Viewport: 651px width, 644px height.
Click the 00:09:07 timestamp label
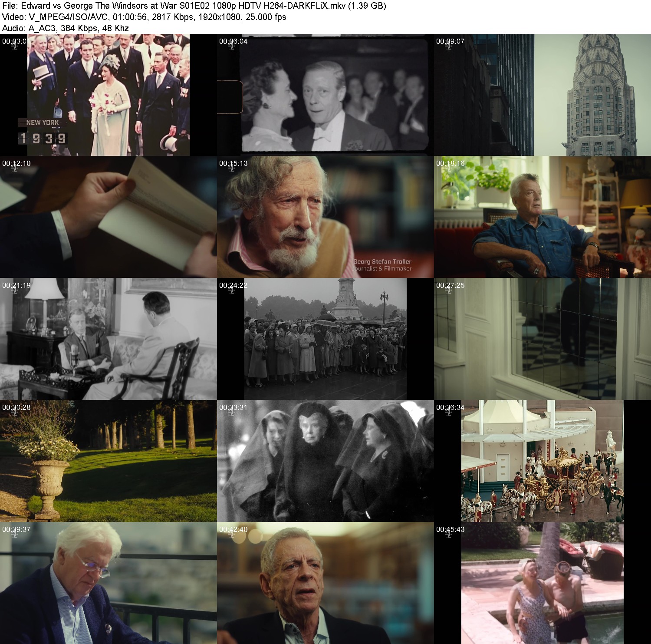coord(450,41)
